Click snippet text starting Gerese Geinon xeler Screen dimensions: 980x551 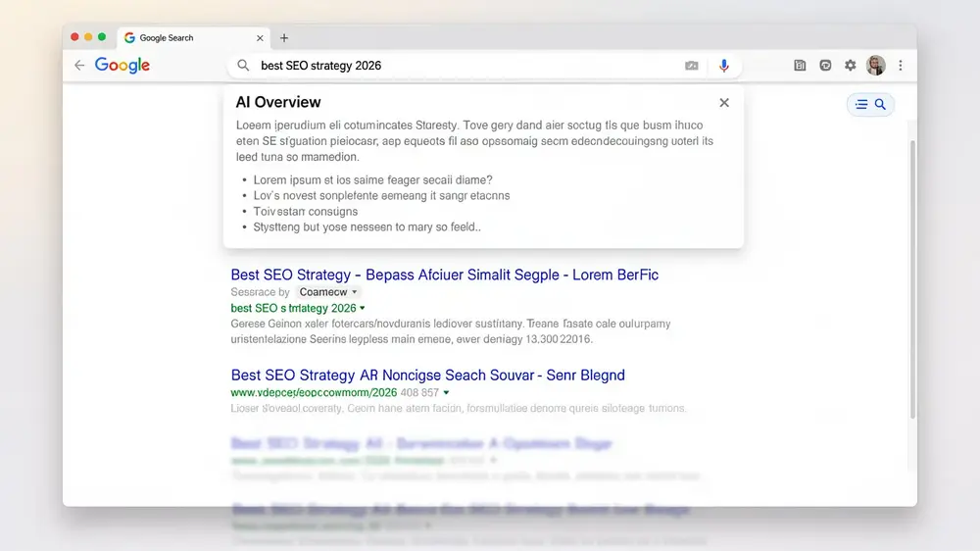point(451,331)
